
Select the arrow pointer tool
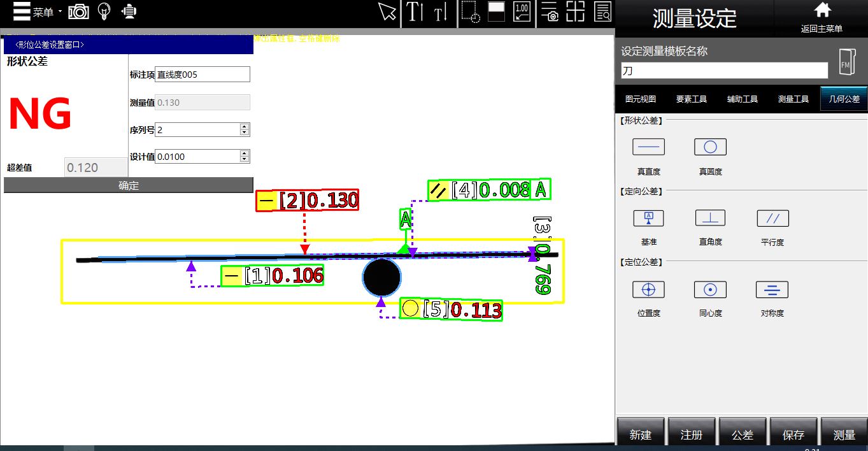pos(387,12)
